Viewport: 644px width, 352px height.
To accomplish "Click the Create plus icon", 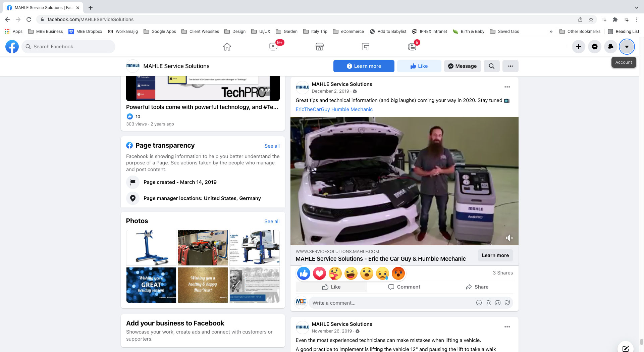I will pos(579,47).
